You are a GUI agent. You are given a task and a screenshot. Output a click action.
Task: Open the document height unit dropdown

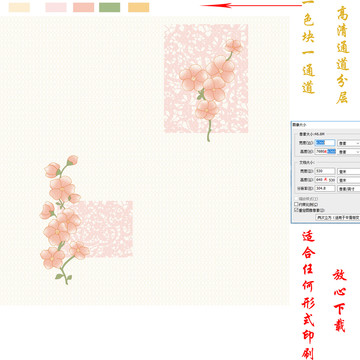pyautogui.click(x=349, y=180)
